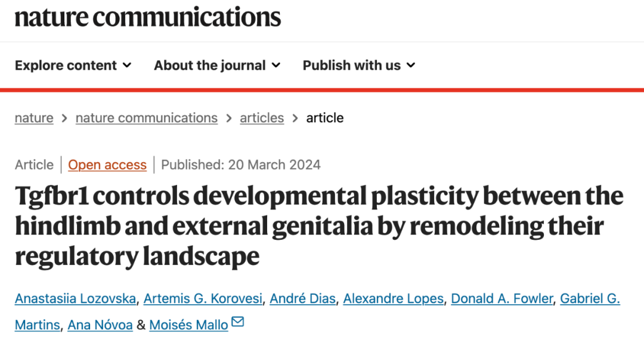Navigate to the articles breadcrumb
This screenshot has width=644, height=340.
click(x=262, y=118)
